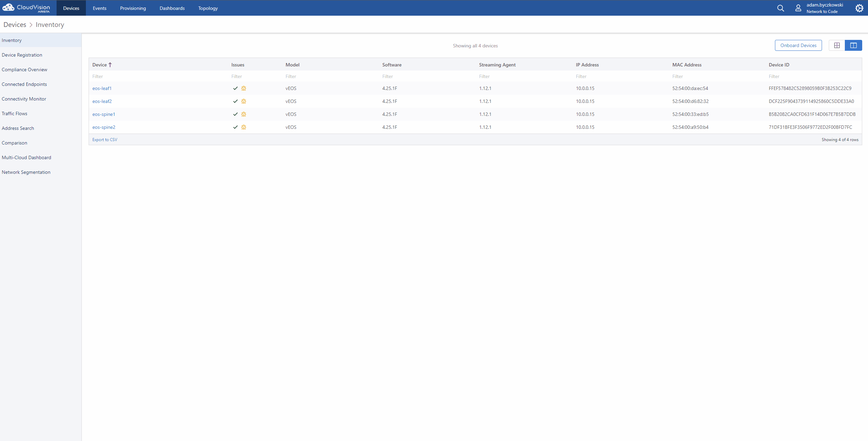Screen dimensions: 868x441
Task: Click the bug icon for eos-spine2
Action: pyautogui.click(x=244, y=127)
